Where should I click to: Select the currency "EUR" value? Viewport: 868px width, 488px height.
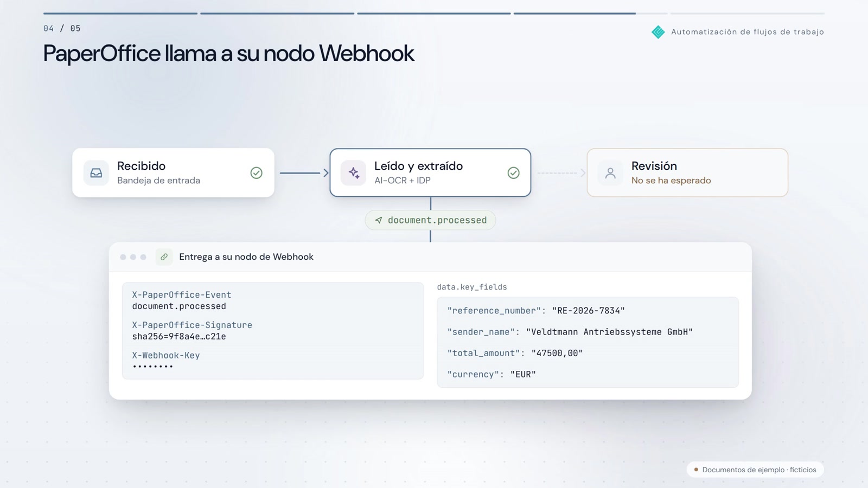point(523,374)
